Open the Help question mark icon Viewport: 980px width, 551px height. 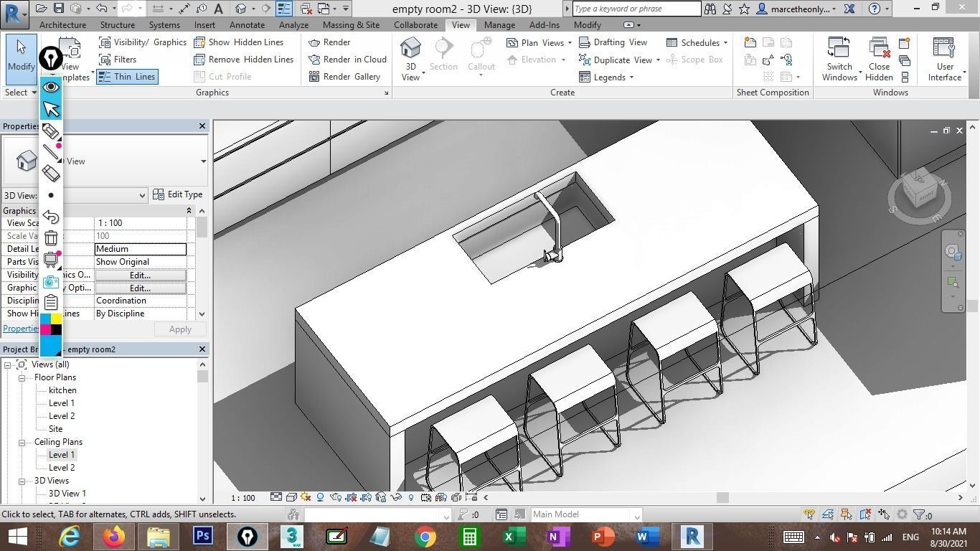click(x=874, y=9)
